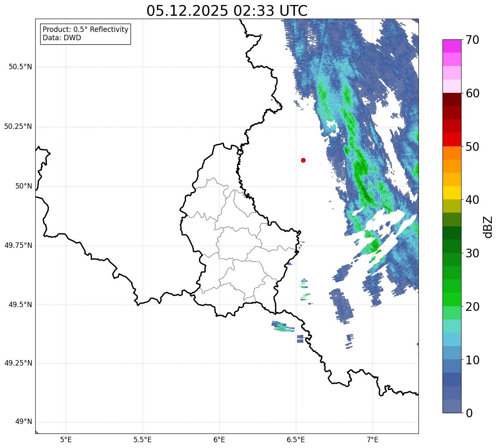Viewport: 498px width, 448px height.
Task: Click the 'Product: 0.5° Reflectivity' label
Action: pyautogui.click(x=85, y=30)
